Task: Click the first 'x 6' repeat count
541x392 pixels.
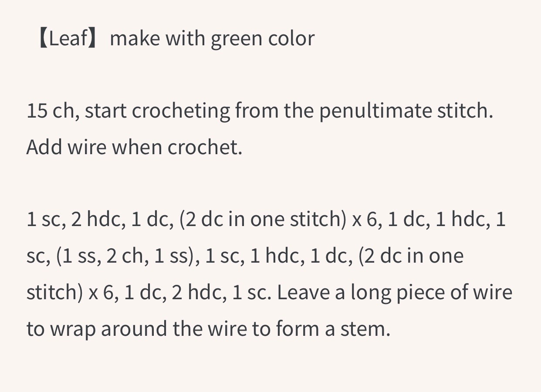Action: (x=364, y=220)
